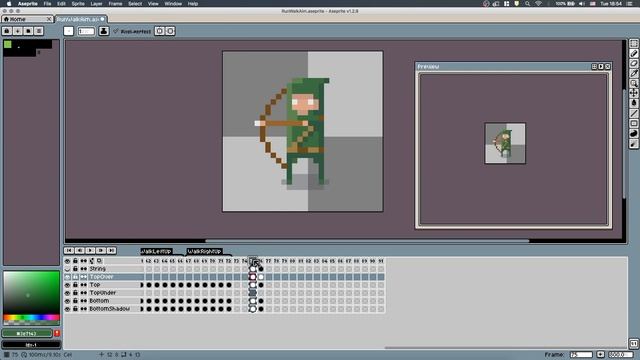Toggle all layers lock in timeline header
Image resolution: width=640 pixels, height=360 pixels.
click(75, 261)
